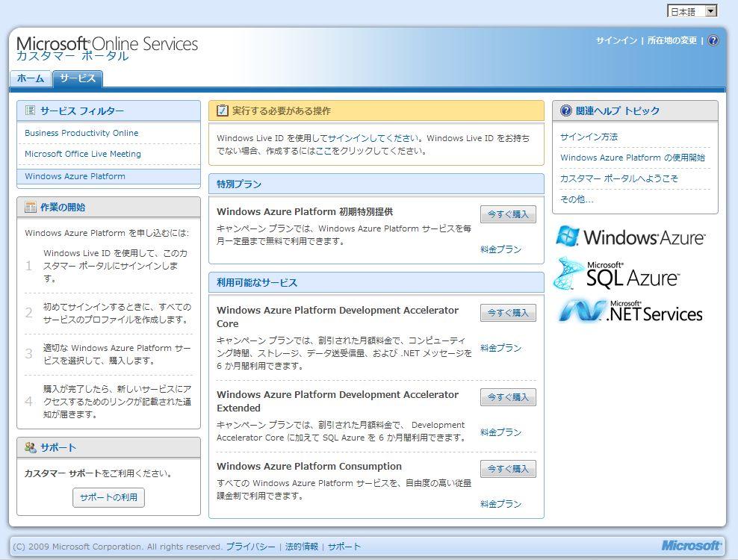Click サインイン link in header
Image resolution: width=738 pixels, height=560 pixels.
[x=616, y=40]
